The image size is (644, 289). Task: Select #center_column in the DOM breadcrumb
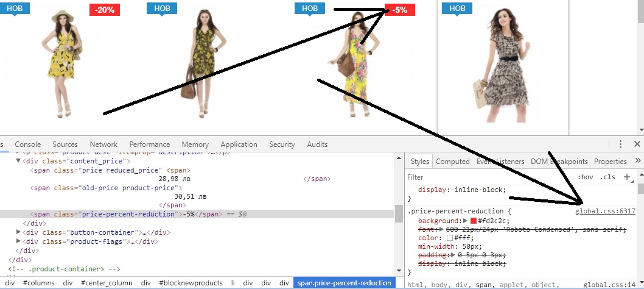coord(107,283)
